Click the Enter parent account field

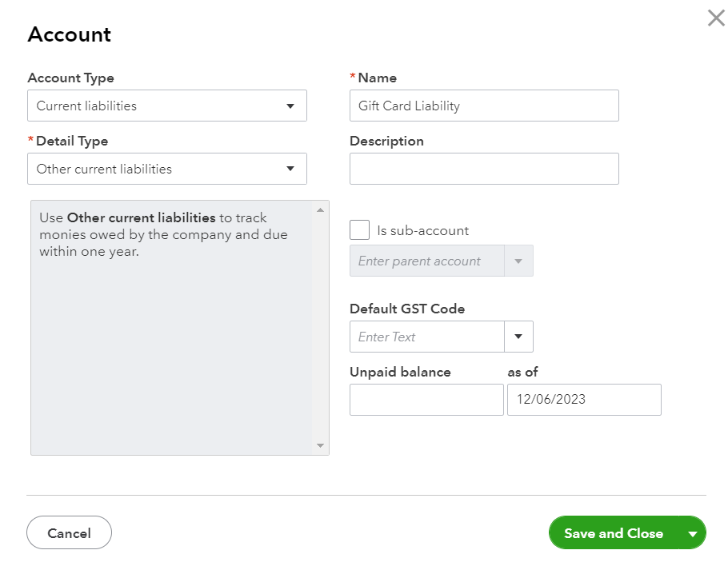[426, 261]
